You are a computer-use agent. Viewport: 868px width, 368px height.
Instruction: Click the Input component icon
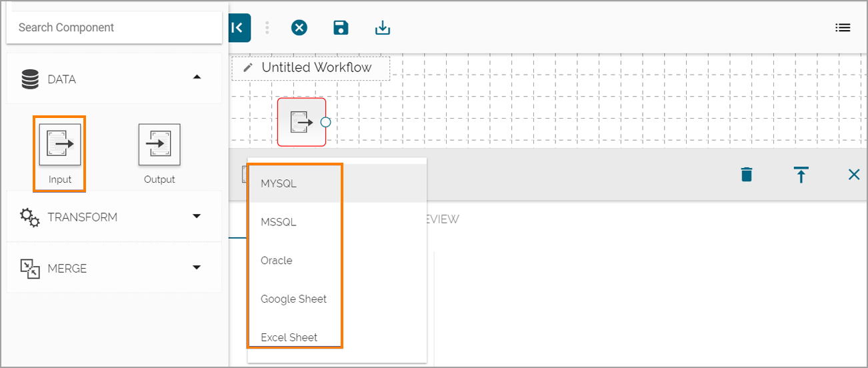(x=59, y=144)
